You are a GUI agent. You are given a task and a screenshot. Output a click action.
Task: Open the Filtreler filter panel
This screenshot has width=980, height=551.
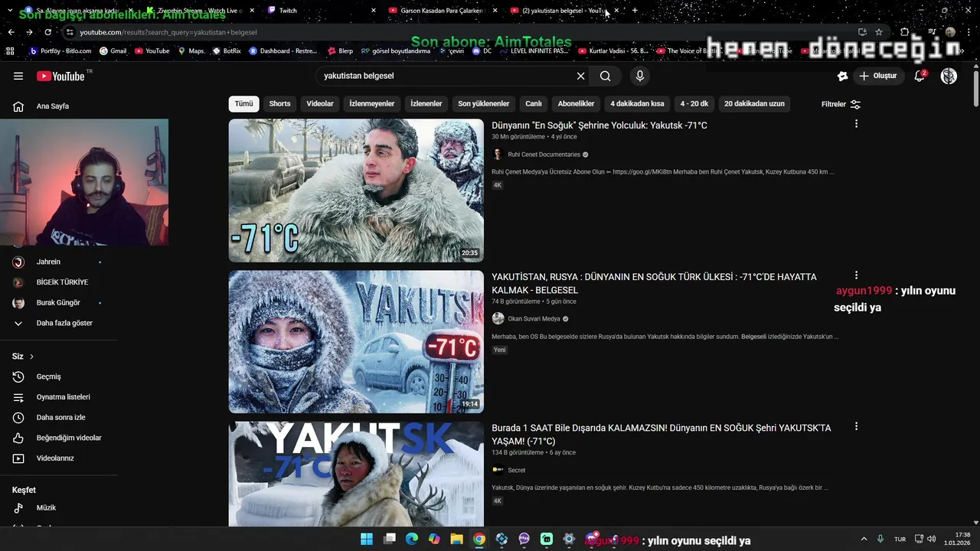(x=841, y=104)
